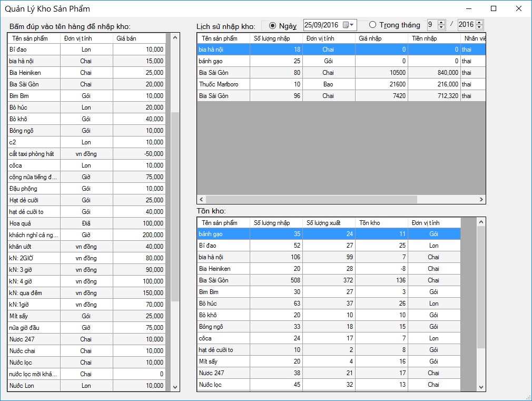The width and height of the screenshot is (532, 401).
Task: Click "Số lượng nhập" header in import history table
Action: point(276,38)
